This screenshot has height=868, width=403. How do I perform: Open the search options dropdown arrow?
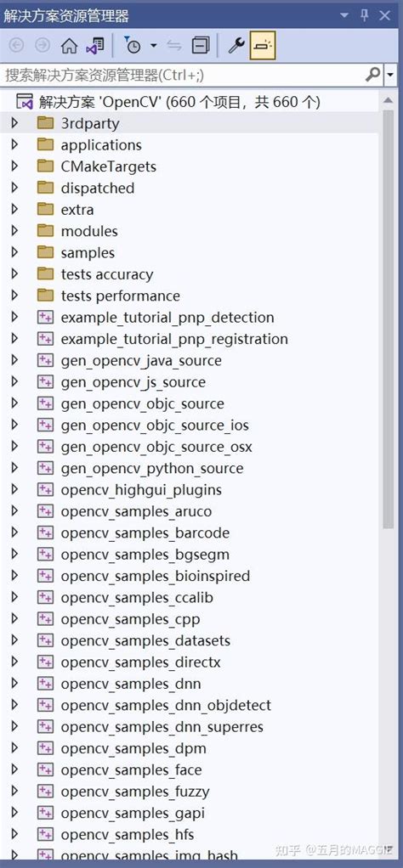click(x=391, y=75)
